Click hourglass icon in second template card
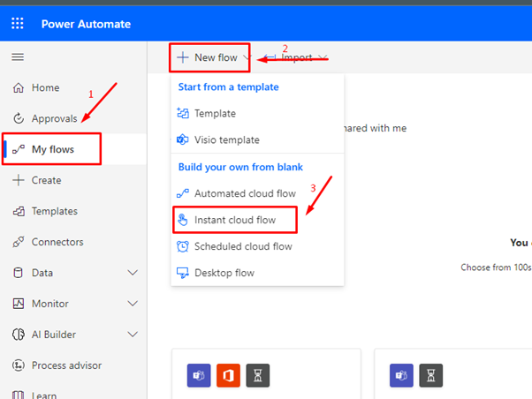This screenshot has height=399, width=532. coord(431,376)
